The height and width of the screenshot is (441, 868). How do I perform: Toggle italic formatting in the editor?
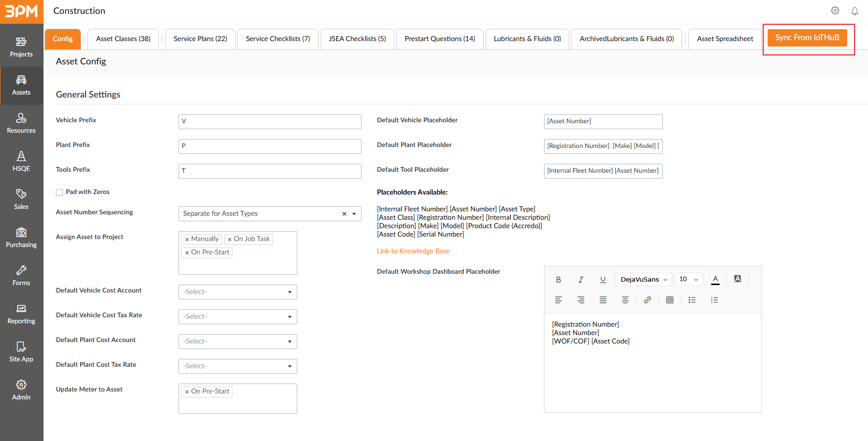point(581,280)
